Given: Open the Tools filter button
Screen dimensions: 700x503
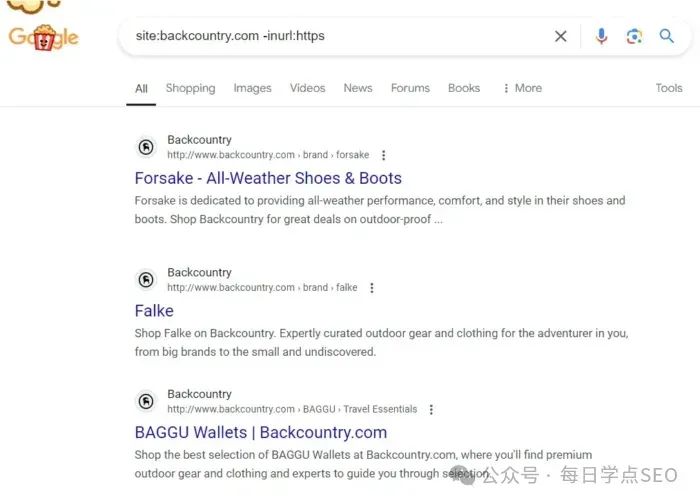Looking at the screenshot, I should [669, 88].
